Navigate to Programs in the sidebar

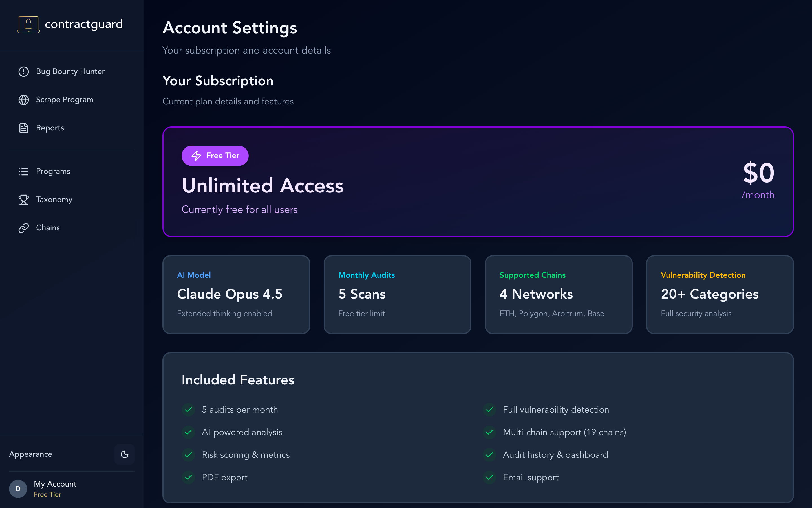72,171
